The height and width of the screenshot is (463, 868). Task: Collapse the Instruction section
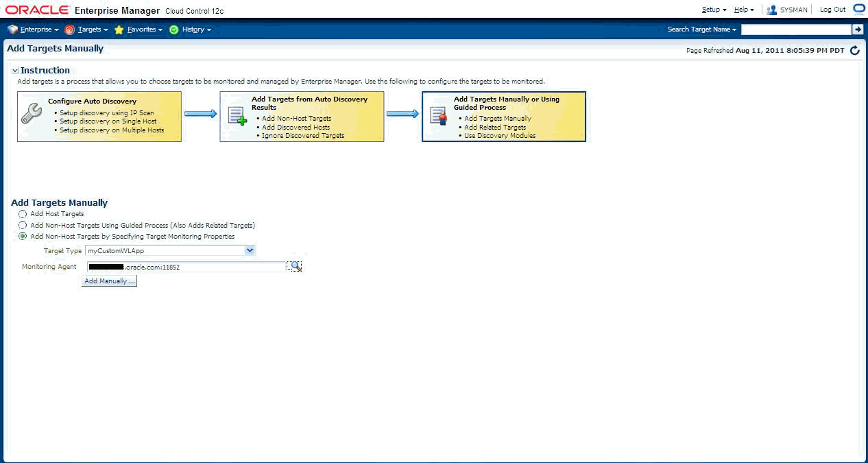point(15,71)
